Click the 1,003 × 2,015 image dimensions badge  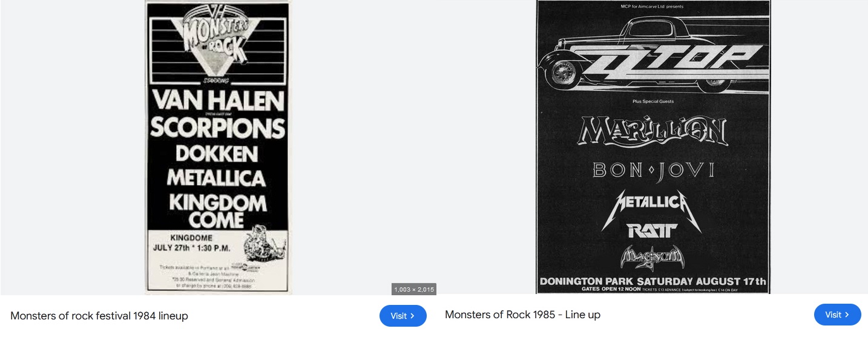(x=414, y=290)
